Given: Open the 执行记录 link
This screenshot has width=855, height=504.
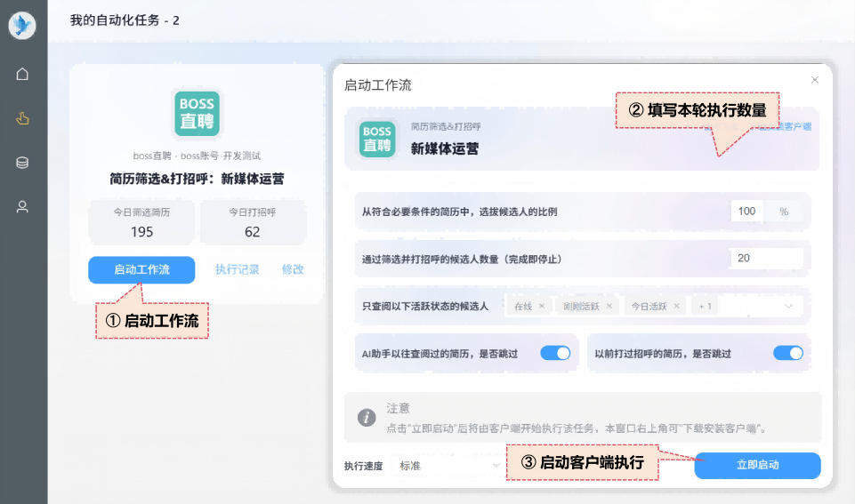Looking at the screenshot, I should [x=238, y=269].
